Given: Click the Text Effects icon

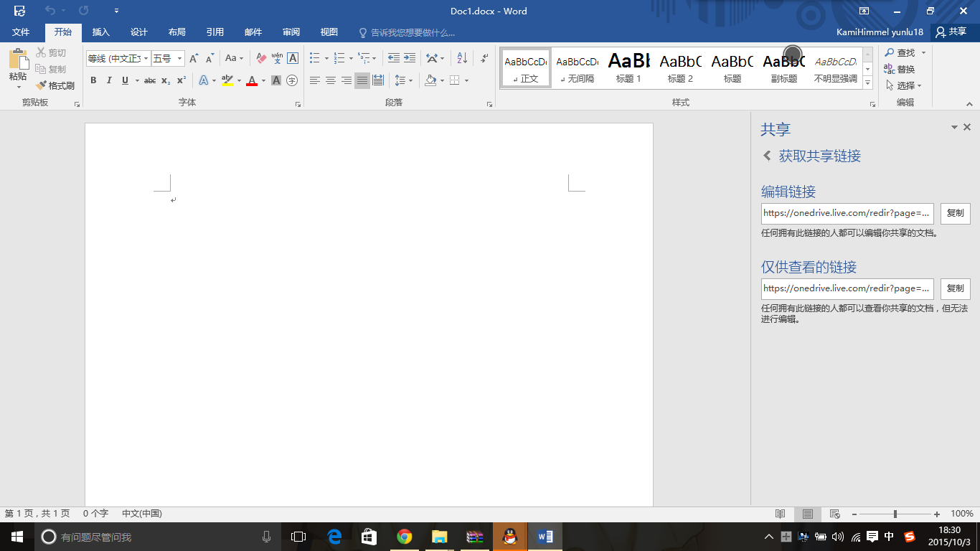Looking at the screenshot, I should [x=204, y=80].
